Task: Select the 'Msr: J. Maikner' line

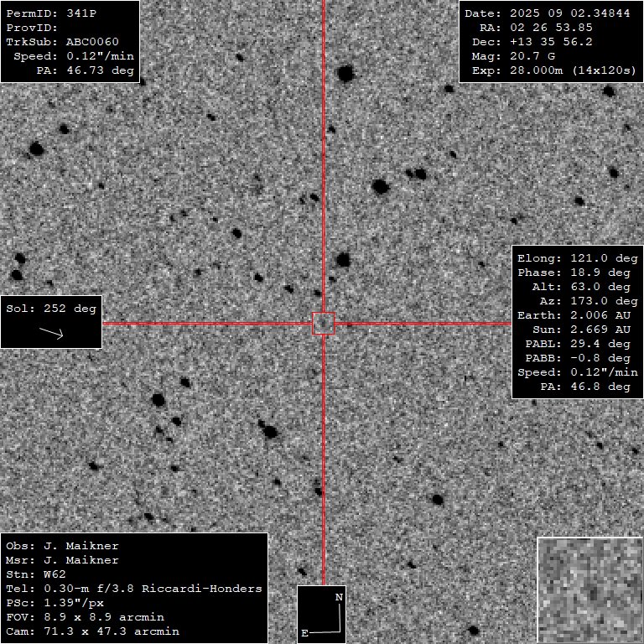Action: coord(62,560)
